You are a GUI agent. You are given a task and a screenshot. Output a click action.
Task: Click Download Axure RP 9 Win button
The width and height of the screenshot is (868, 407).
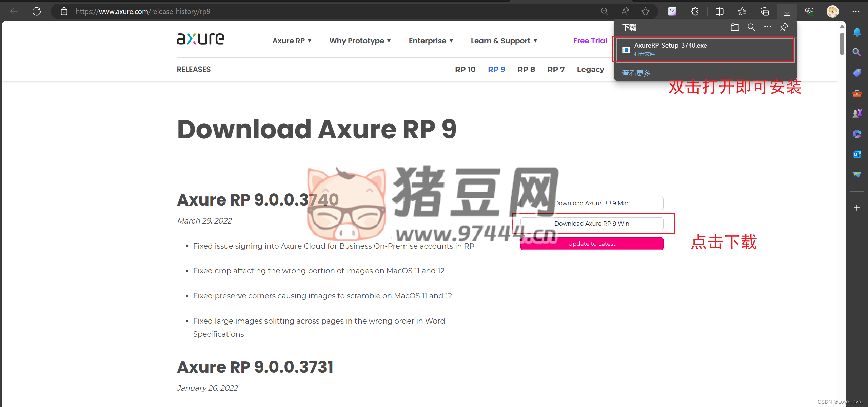(x=592, y=224)
